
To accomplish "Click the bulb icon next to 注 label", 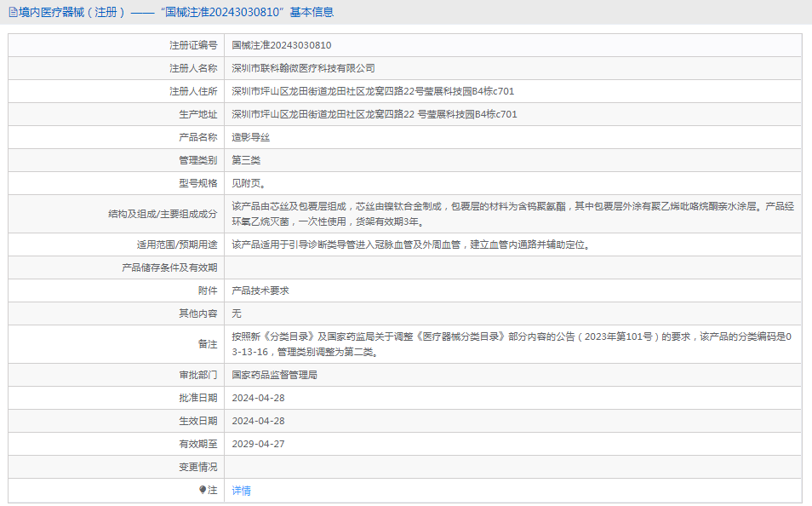I will [203, 490].
